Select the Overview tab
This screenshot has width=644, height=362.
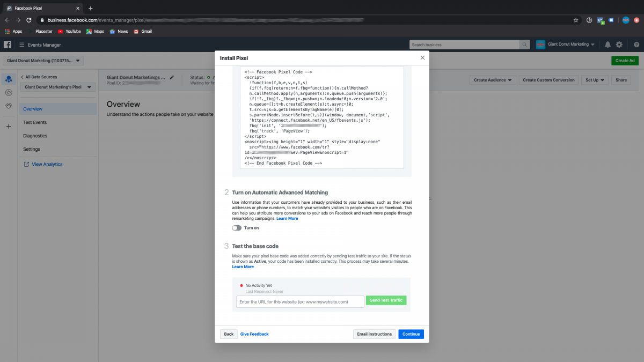point(58,109)
